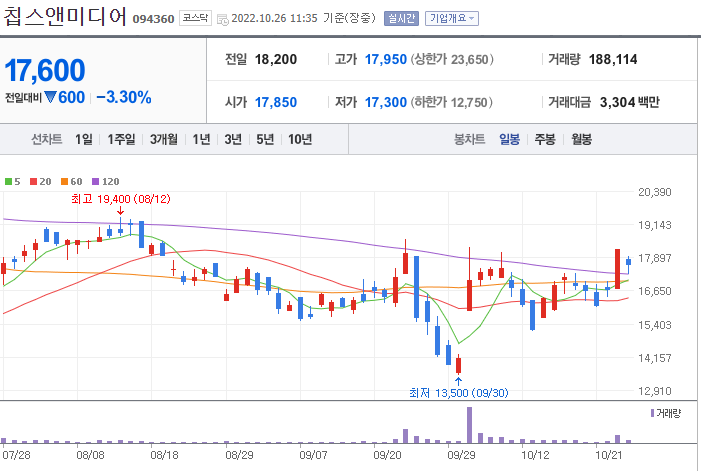Click the 최저 13,500 (09/30) label

[459, 393]
